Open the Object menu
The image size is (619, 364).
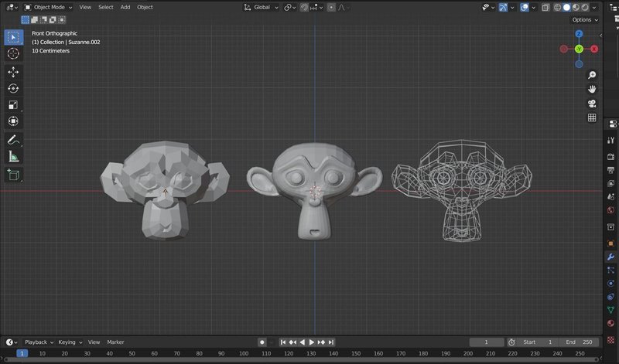coord(145,7)
